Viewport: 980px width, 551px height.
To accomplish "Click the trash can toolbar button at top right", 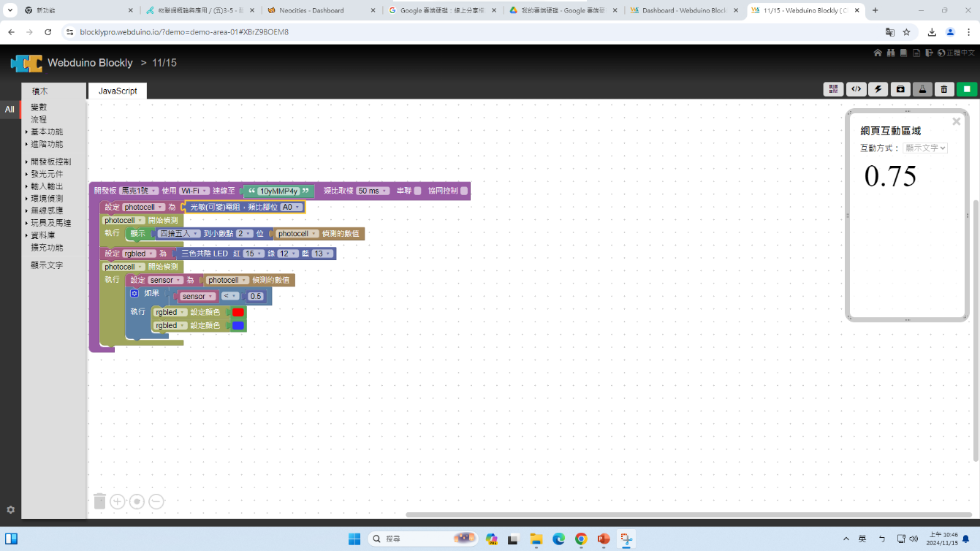I will tap(944, 89).
